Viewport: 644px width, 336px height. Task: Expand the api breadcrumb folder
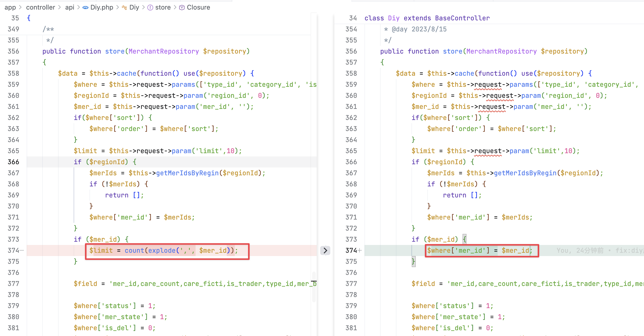coord(70,8)
